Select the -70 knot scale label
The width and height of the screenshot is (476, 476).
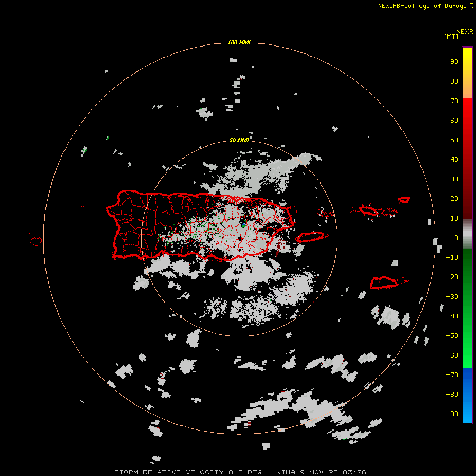[452, 375]
